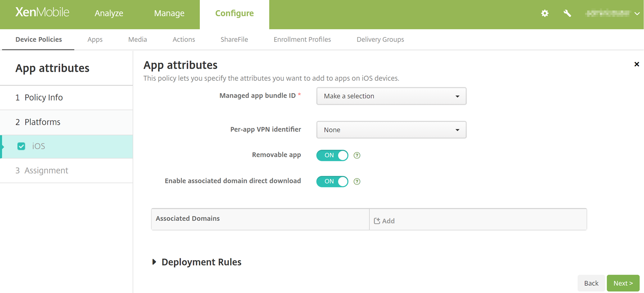This screenshot has width=644, height=293.
Task: Select the Policy Info step
Action: [x=44, y=97]
